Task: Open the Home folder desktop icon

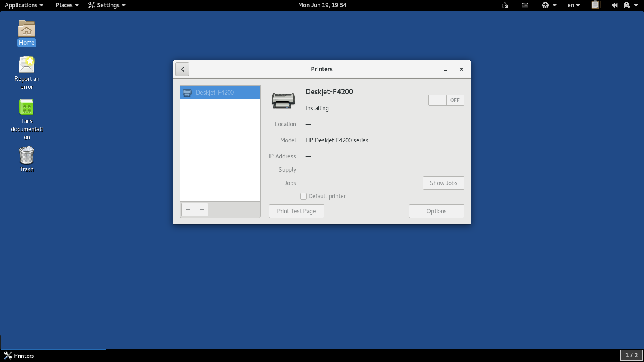Action: [27, 33]
